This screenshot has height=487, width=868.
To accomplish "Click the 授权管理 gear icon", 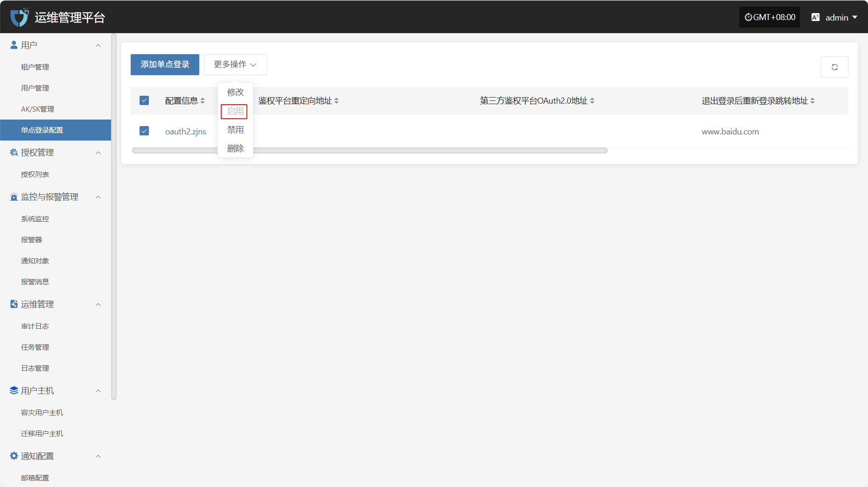I will coord(14,152).
